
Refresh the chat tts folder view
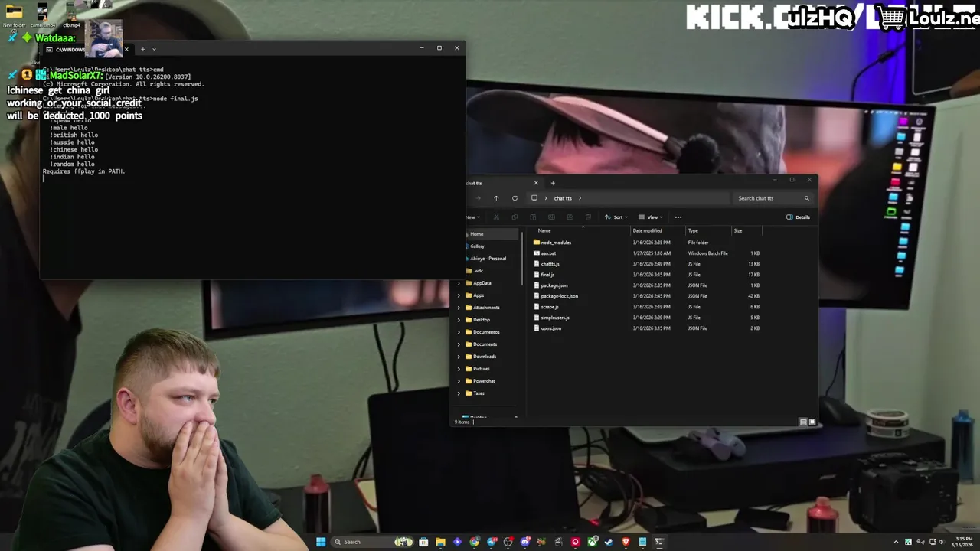pyautogui.click(x=514, y=198)
